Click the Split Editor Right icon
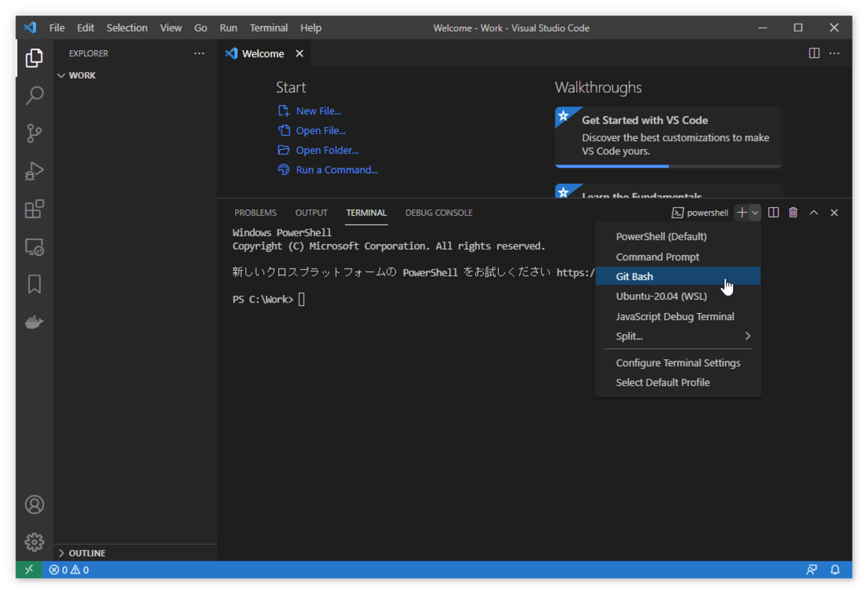 click(814, 53)
